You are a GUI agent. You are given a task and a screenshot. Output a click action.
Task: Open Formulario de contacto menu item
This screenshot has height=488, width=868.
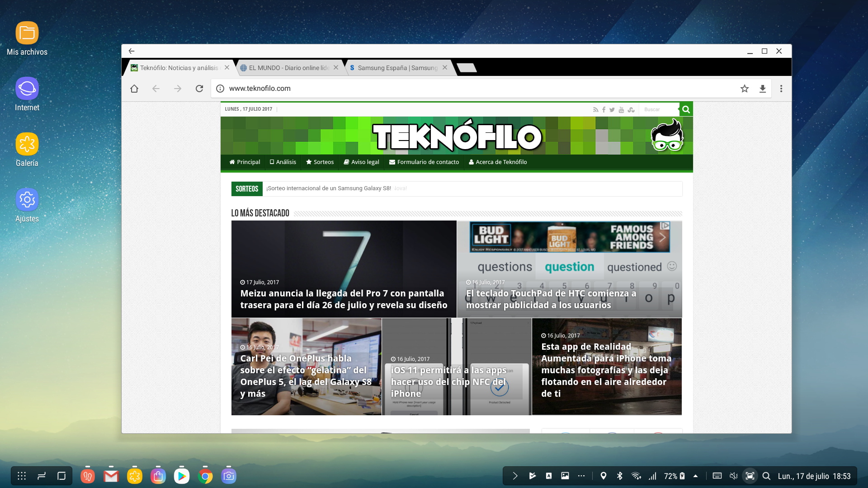click(424, 162)
